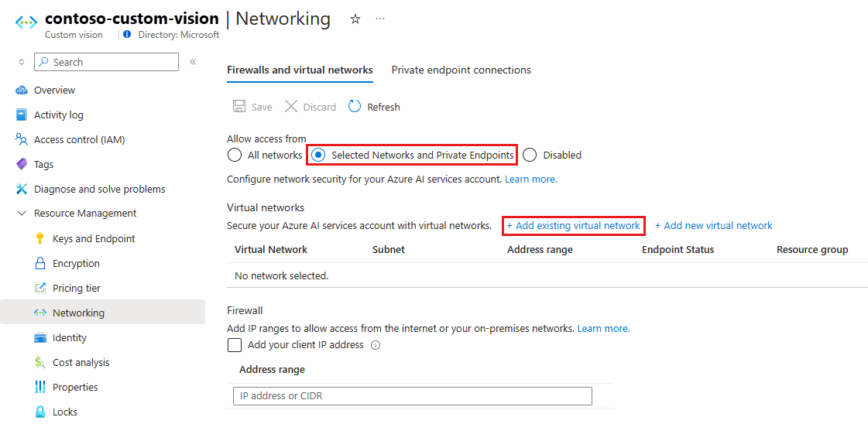
Task: Select the All networks radio button
Action: [235, 155]
